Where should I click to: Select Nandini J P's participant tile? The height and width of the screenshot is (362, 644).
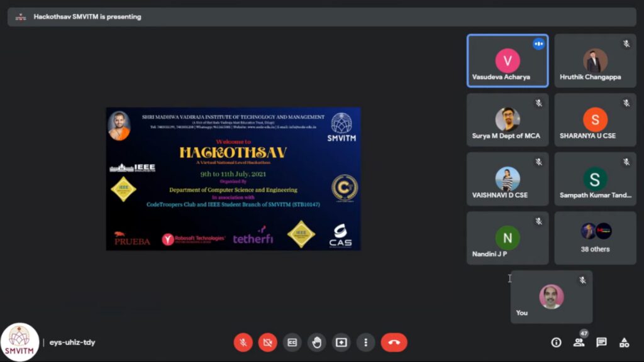(x=507, y=238)
